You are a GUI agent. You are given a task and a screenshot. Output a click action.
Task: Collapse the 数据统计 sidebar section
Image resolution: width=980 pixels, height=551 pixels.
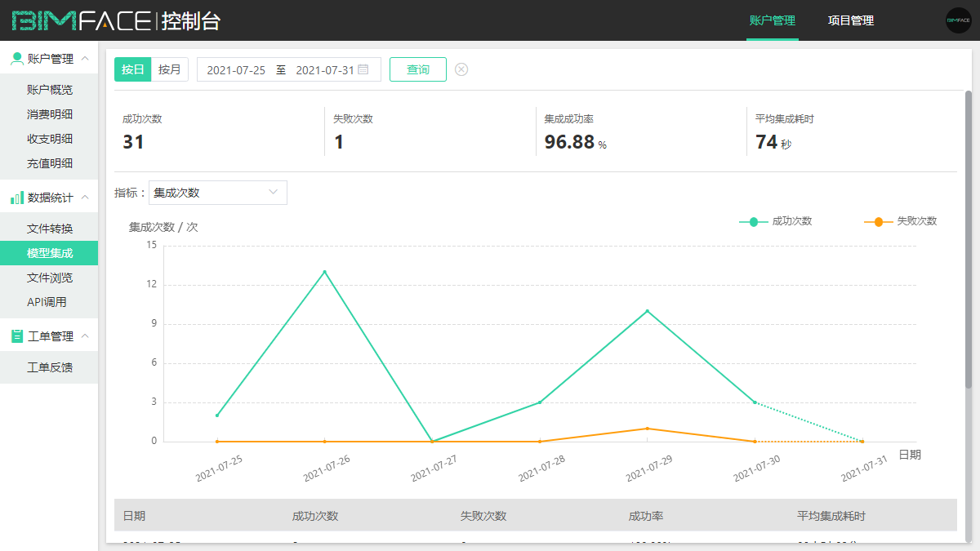[x=85, y=198]
